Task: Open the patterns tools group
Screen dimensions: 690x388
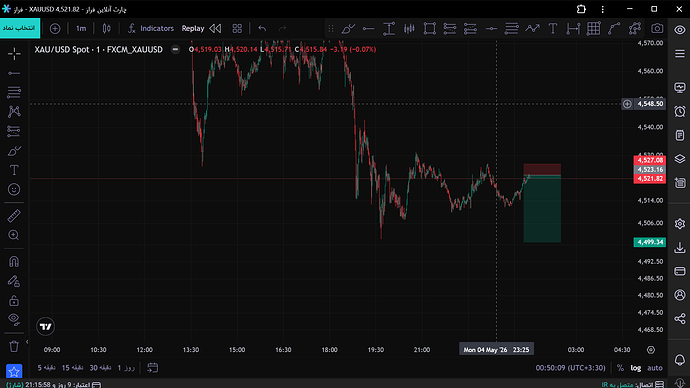Action: click(x=14, y=111)
